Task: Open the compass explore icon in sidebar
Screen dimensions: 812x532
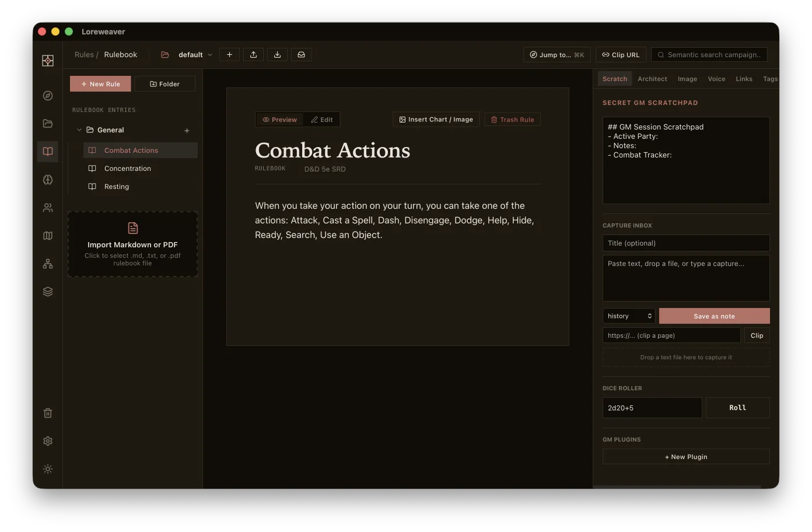Action: [48, 96]
